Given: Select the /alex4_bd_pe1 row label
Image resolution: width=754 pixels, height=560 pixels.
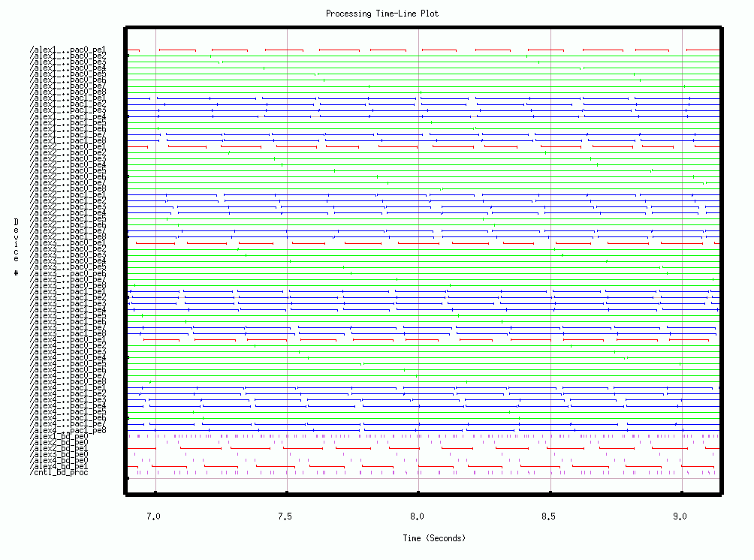Looking at the screenshot, I should (x=59, y=467).
